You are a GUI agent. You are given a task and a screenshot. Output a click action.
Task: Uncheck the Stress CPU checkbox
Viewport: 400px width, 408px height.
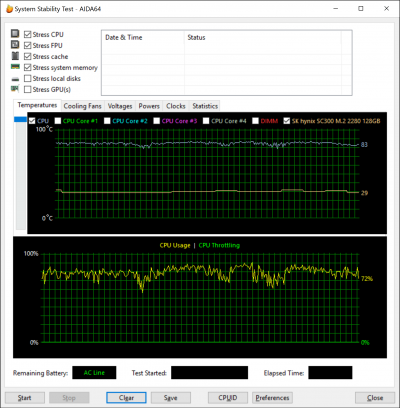click(x=28, y=34)
